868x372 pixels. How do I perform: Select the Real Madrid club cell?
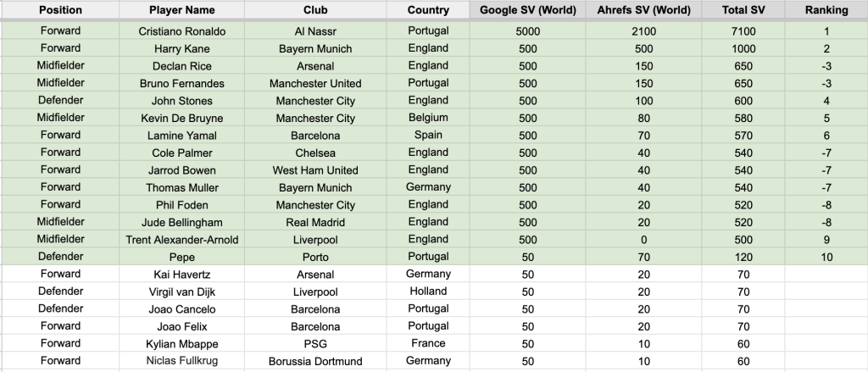315,222
